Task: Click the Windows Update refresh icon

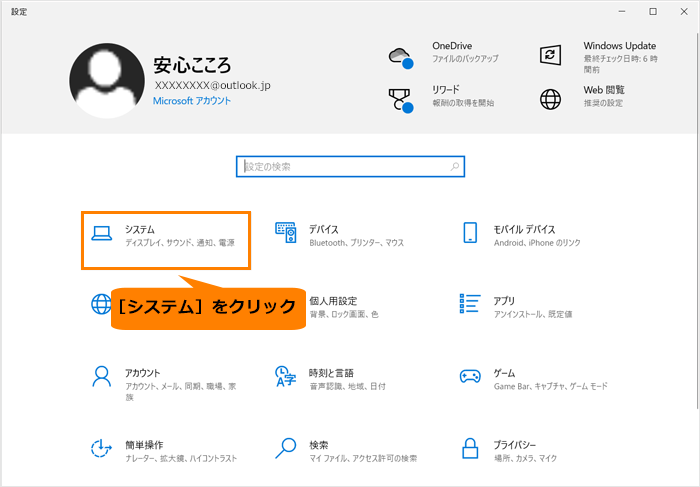Action: coord(550,55)
